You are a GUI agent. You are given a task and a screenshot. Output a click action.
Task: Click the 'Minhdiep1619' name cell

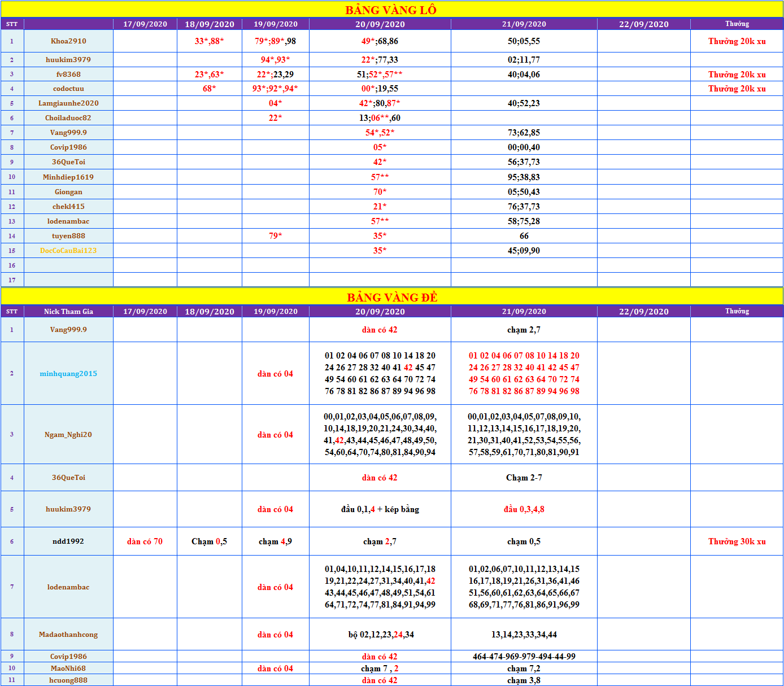point(68,177)
